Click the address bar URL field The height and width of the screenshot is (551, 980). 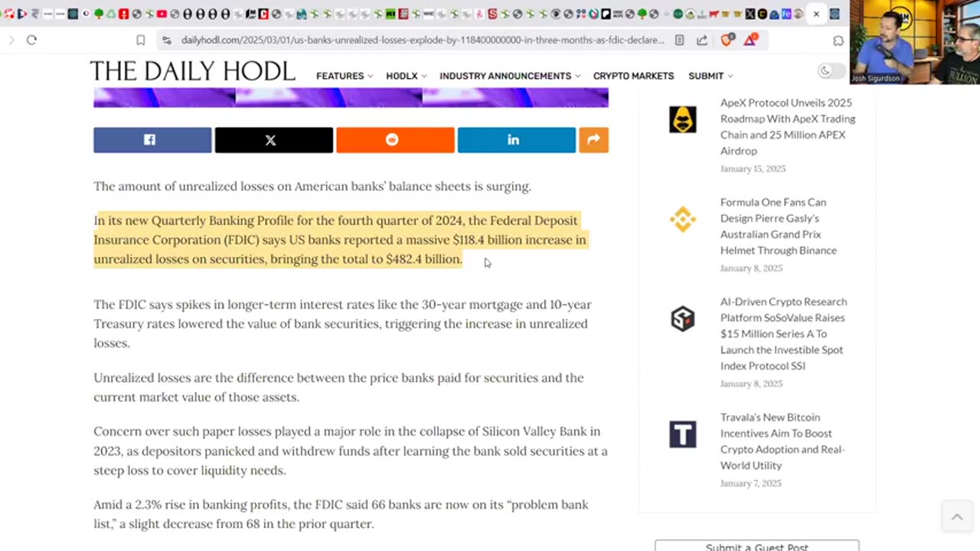pyautogui.click(x=423, y=40)
